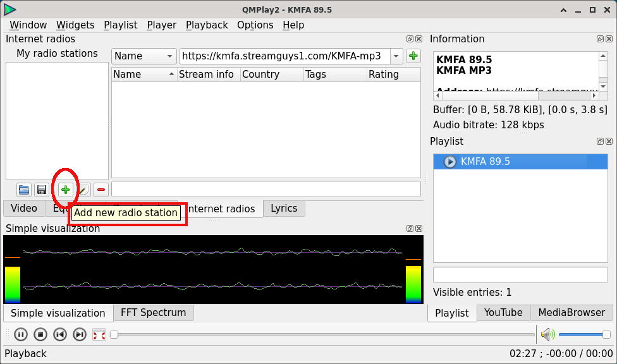Screen dimensions: 617x364
Task: Click the edit radio station pencil icon
Action: (x=83, y=190)
